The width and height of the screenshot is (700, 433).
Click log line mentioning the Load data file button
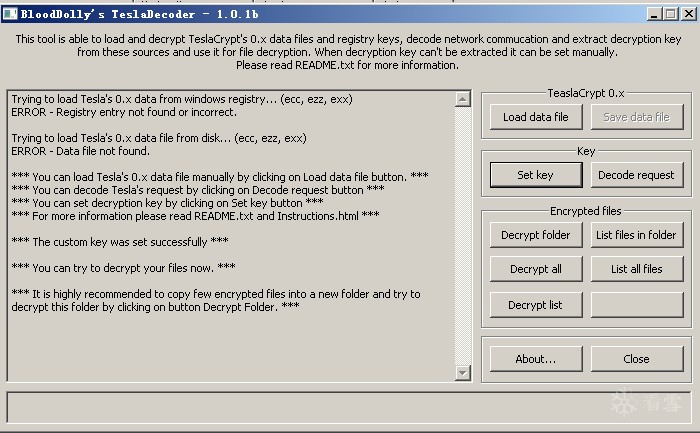220,177
